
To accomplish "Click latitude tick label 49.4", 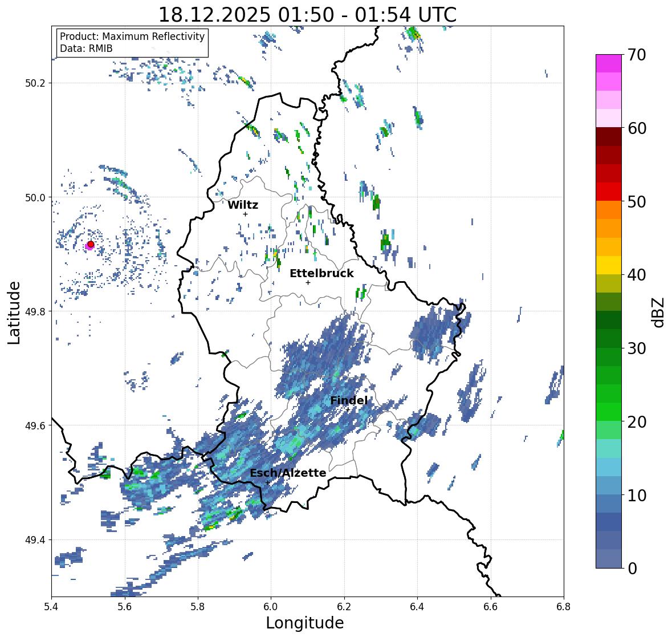I will (35, 540).
